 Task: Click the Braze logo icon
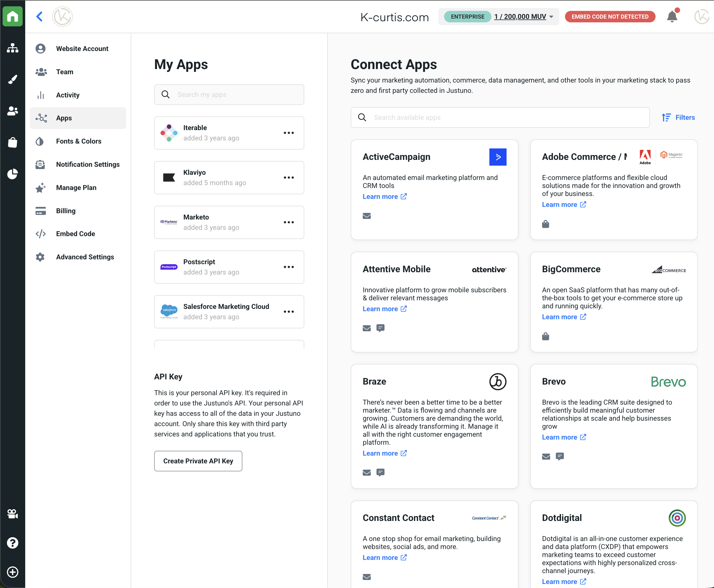[x=498, y=381]
